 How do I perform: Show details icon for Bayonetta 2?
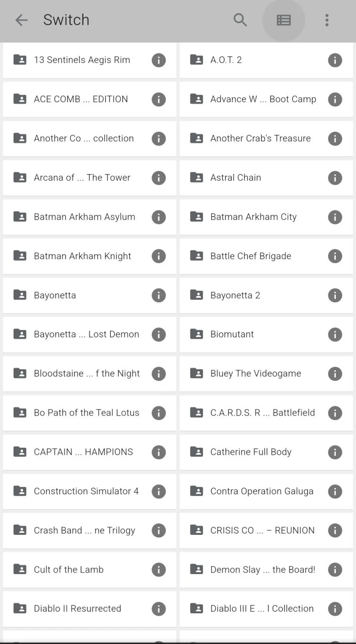click(x=335, y=295)
